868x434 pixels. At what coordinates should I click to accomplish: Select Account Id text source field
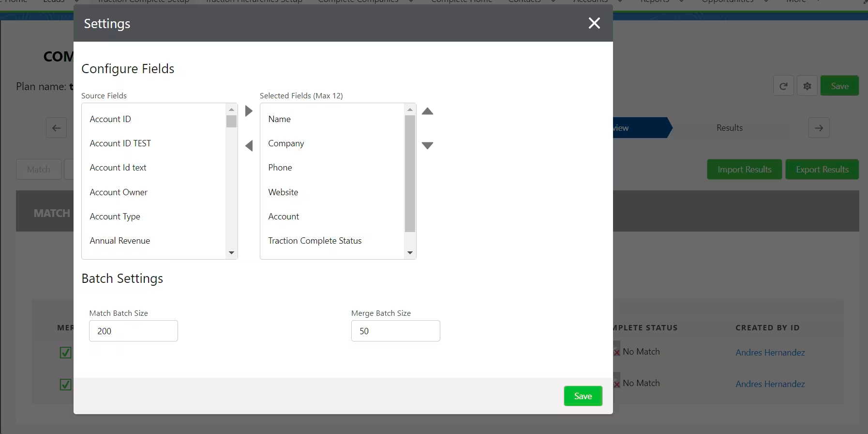click(x=154, y=168)
